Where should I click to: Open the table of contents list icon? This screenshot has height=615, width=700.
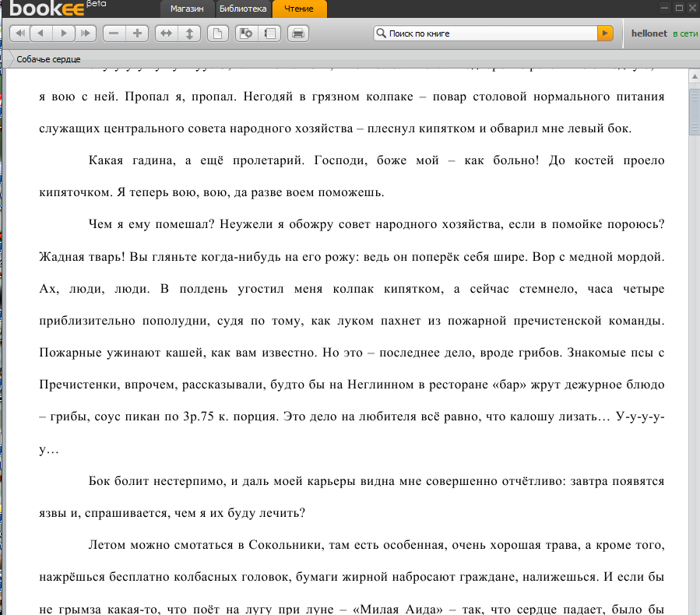click(x=269, y=33)
